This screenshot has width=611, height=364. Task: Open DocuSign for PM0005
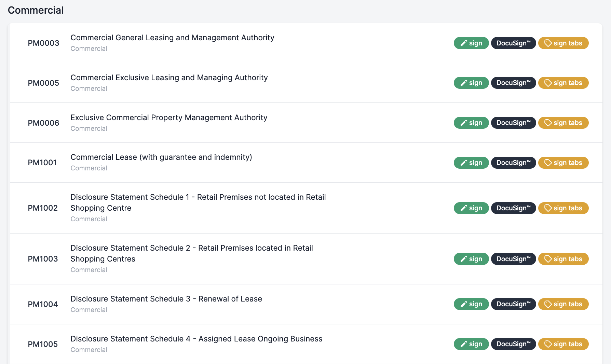click(513, 83)
